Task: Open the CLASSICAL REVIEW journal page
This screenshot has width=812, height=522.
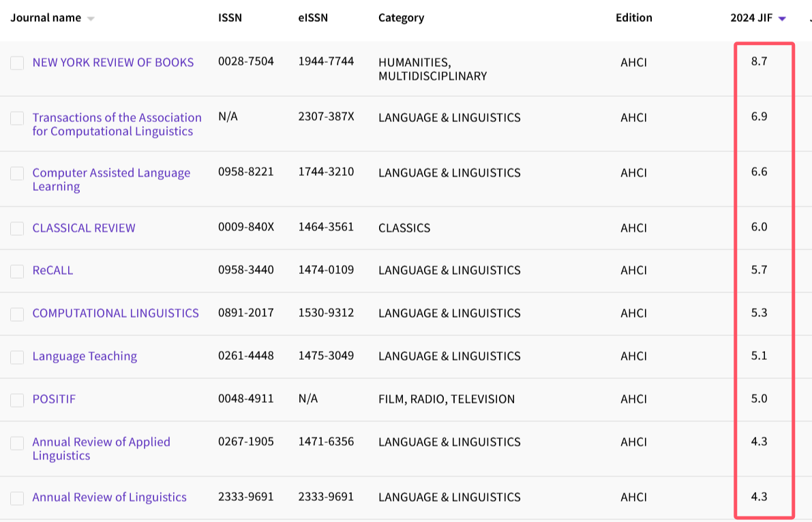Action: 84,228
